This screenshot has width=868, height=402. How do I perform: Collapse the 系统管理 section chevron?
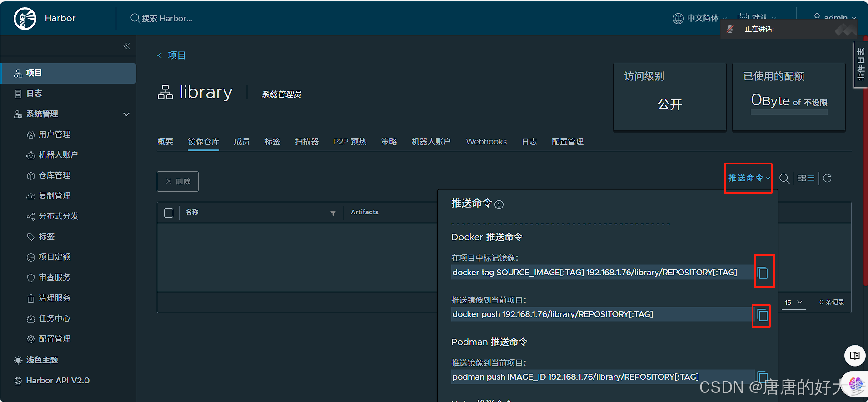(126, 114)
